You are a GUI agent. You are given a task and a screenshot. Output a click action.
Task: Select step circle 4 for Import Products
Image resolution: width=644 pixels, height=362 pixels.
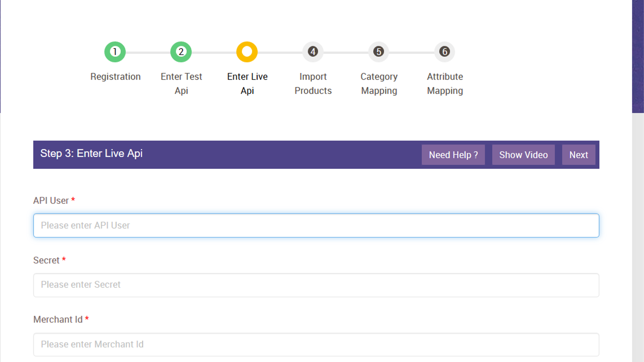(x=313, y=51)
